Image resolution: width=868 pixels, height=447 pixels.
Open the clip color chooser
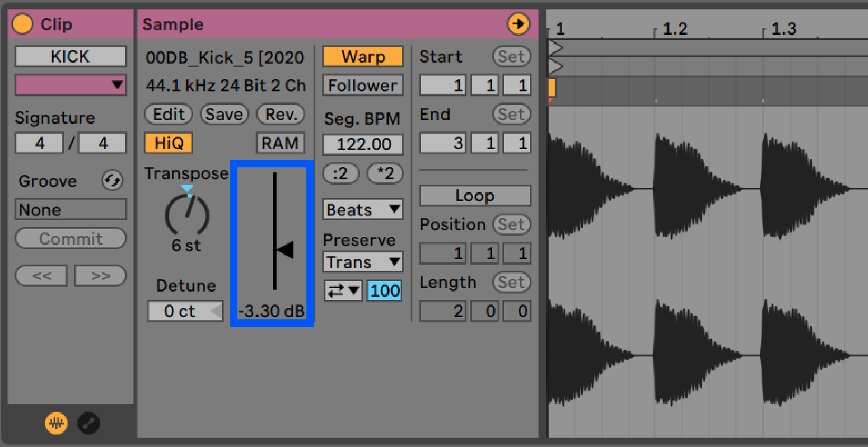pyautogui.click(x=70, y=85)
